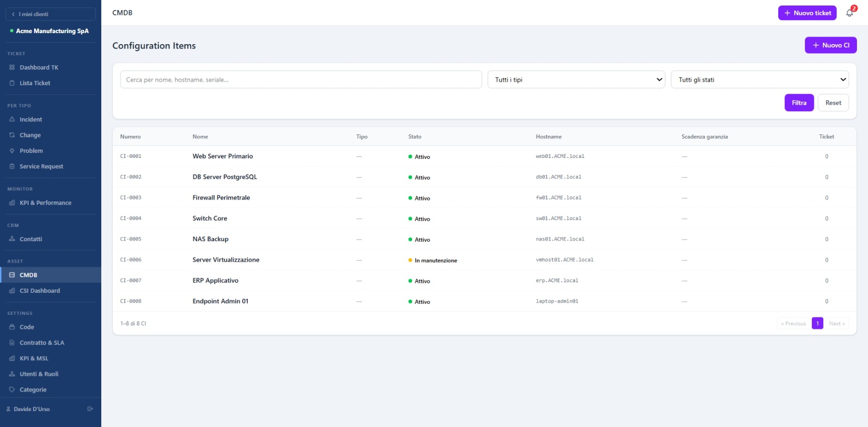This screenshot has width=868, height=427.
Task: Open Categorie settings
Action: pos(50,389)
